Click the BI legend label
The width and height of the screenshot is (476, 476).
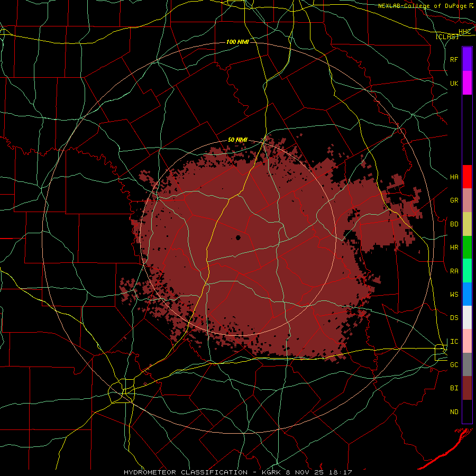[454, 388]
